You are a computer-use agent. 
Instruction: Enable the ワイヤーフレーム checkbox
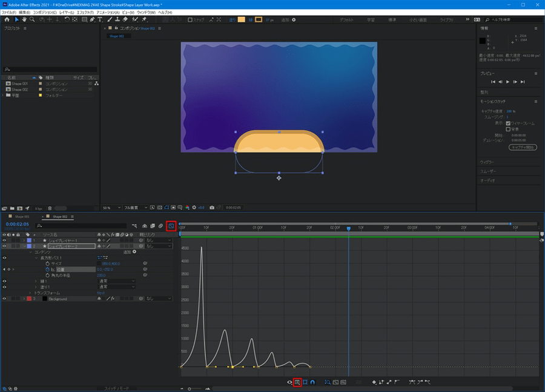pos(508,123)
